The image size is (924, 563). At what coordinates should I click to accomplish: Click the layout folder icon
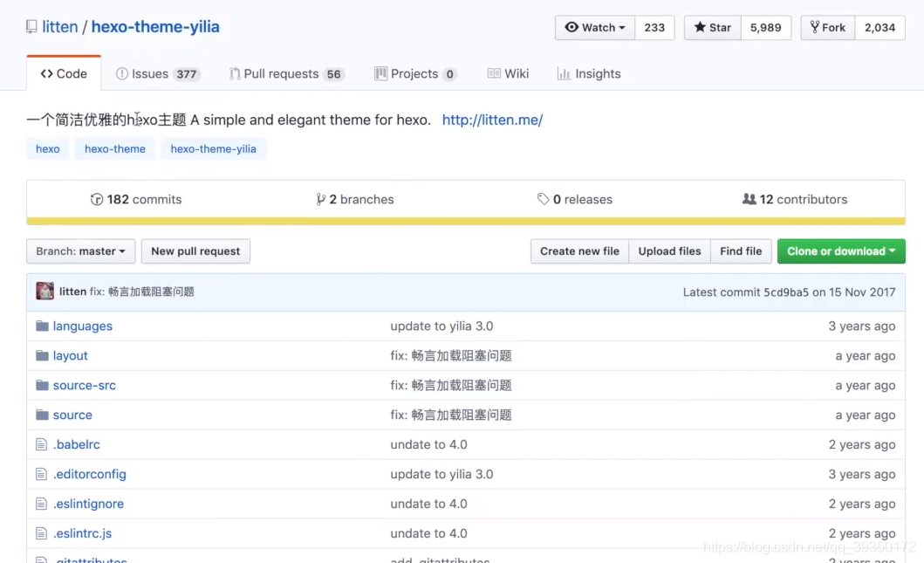(x=42, y=355)
